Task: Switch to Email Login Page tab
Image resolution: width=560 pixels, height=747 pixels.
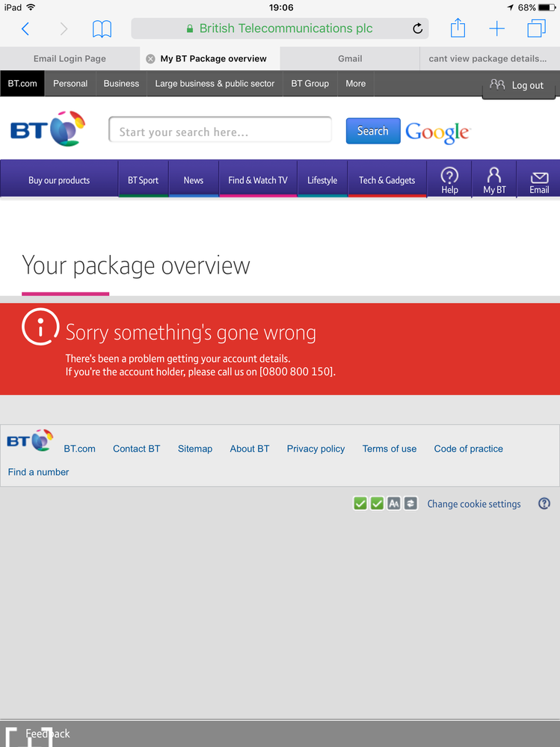Action: pos(70,58)
